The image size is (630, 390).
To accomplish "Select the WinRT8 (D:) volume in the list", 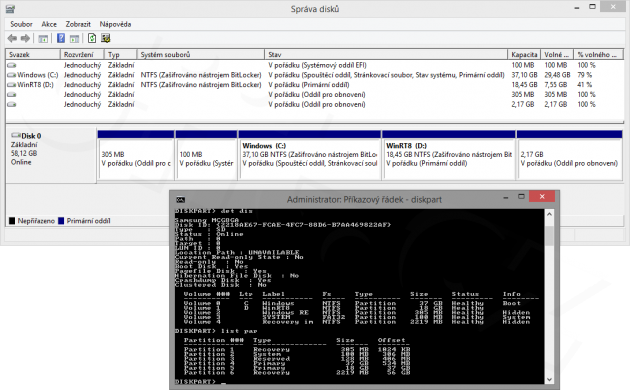I will (35, 85).
